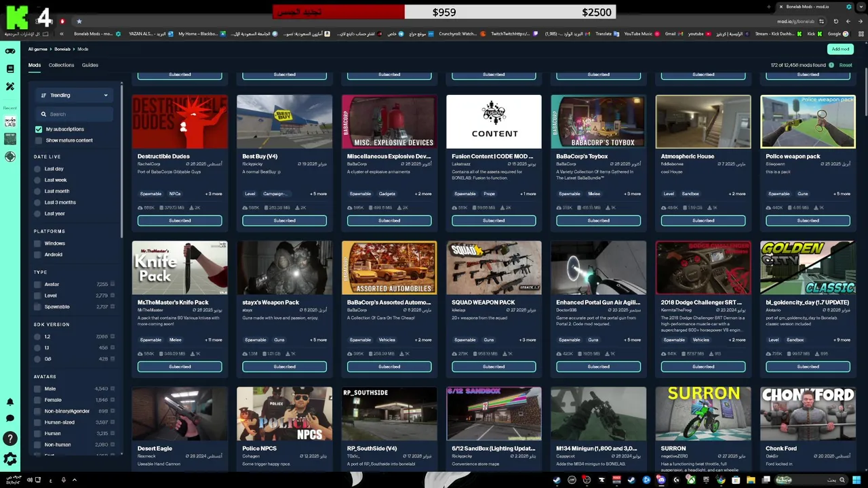Open the help question mark icon
This screenshot has height=488, width=868.
tap(10, 439)
